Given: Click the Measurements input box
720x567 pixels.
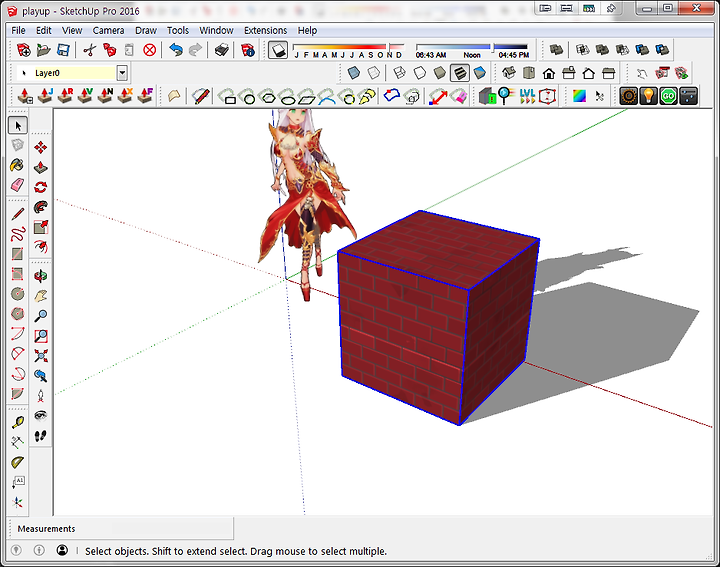Looking at the screenshot, I should click(x=121, y=528).
